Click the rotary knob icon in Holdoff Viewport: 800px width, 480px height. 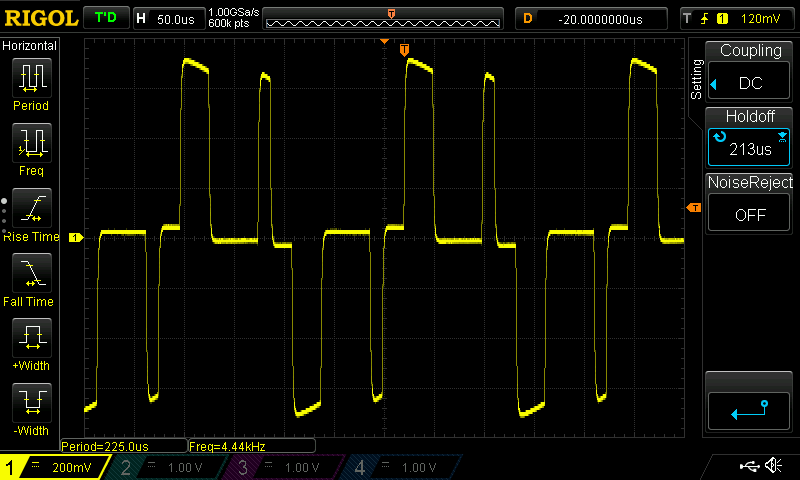point(719,136)
